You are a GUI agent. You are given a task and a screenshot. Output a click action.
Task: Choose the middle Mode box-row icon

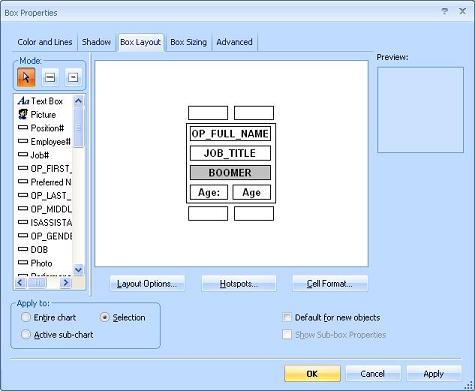pyautogui.click(x=50, y=78)
